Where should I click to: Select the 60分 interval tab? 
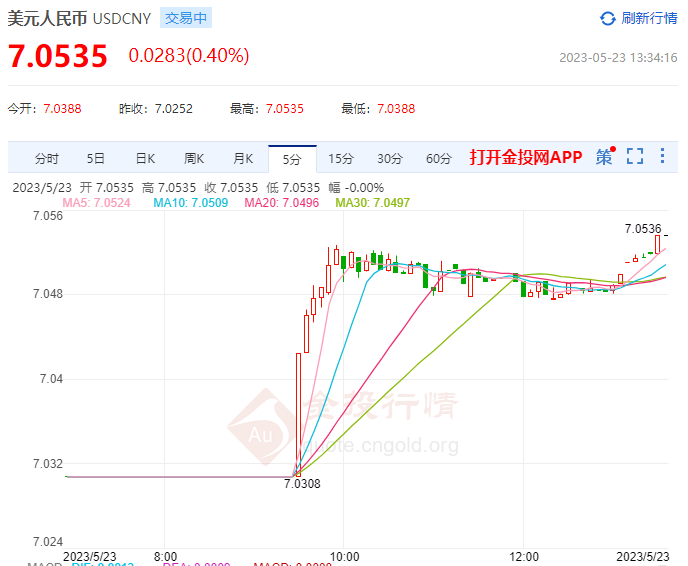[x=439, y=158]
